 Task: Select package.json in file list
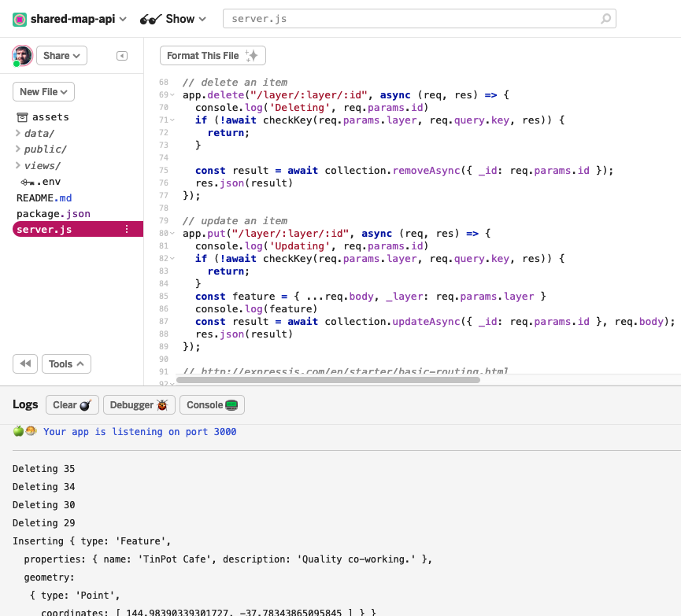(x=54, y=213)
